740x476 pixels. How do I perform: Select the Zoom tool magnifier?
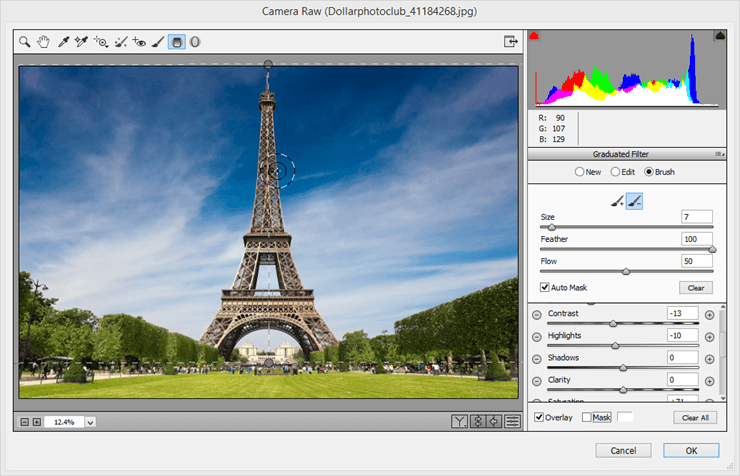(25, 42)
